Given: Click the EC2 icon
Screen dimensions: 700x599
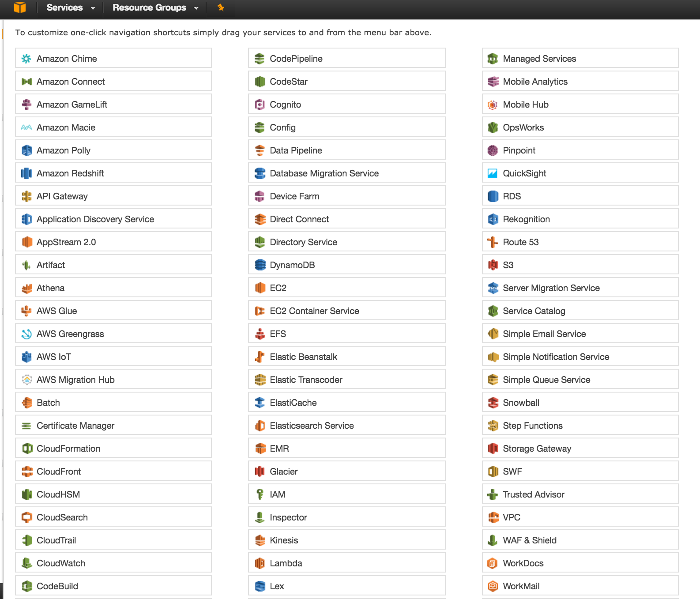Looking at the screenshot, I should 260,288.
